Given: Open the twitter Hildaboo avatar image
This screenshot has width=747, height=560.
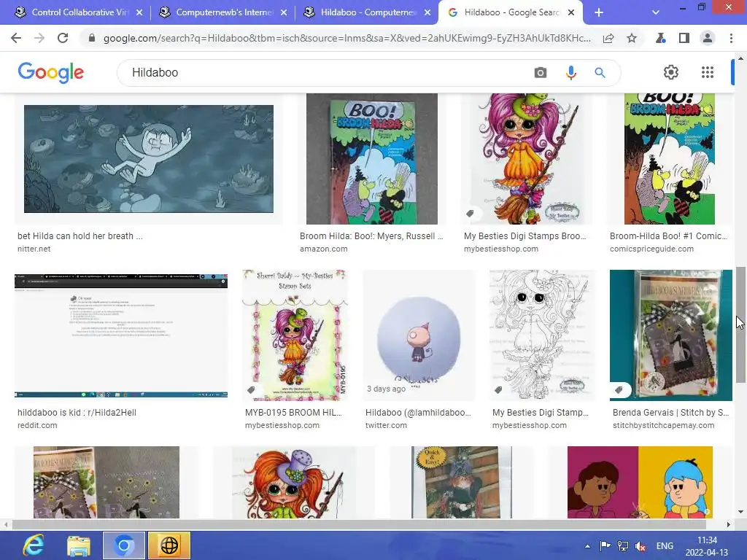Looking at the screenshot, I should 419,335.
